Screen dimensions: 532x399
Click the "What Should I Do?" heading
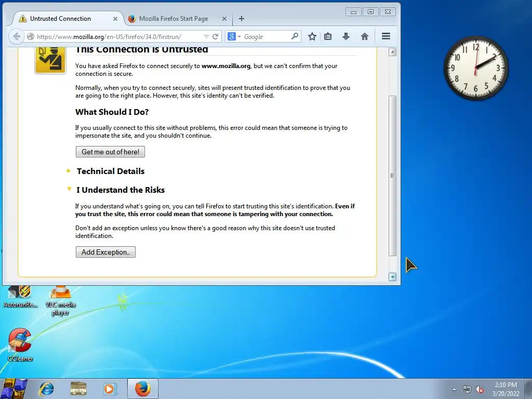click(x=112, y=112)
